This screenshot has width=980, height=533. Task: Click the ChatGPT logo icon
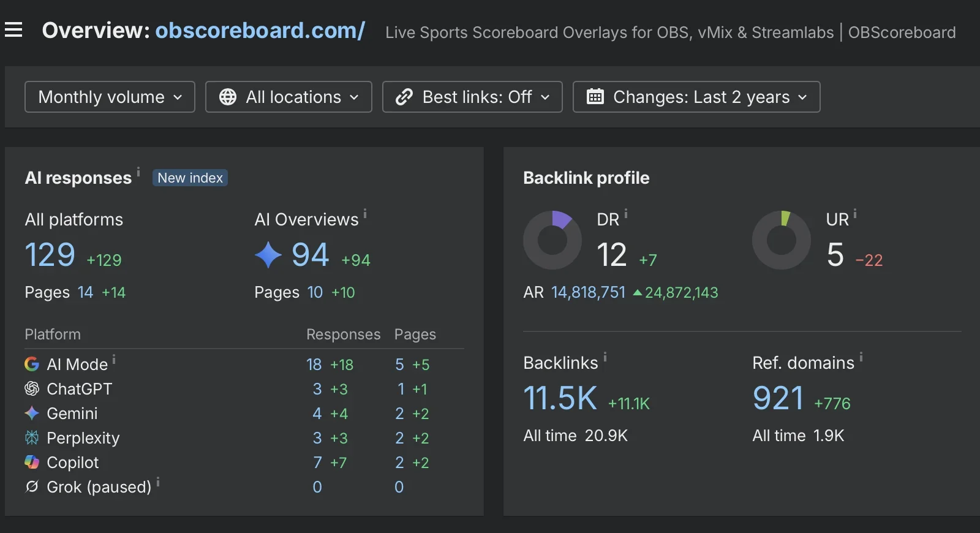tap(32, 389)
